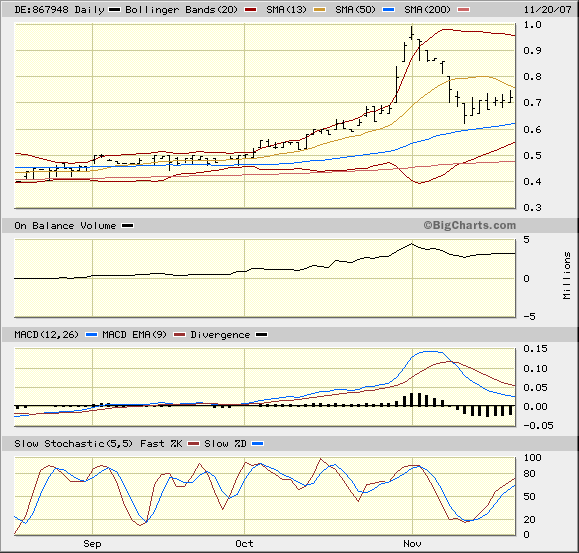
Task: Click the black Divergence legend swatch
Action: [262, 334]
